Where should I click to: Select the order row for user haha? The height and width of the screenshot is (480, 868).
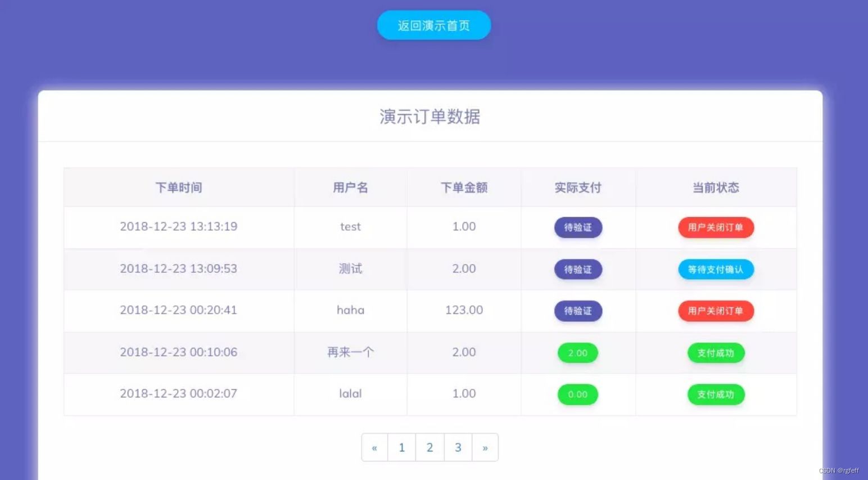pyautogui.click(x=349, y=311)
